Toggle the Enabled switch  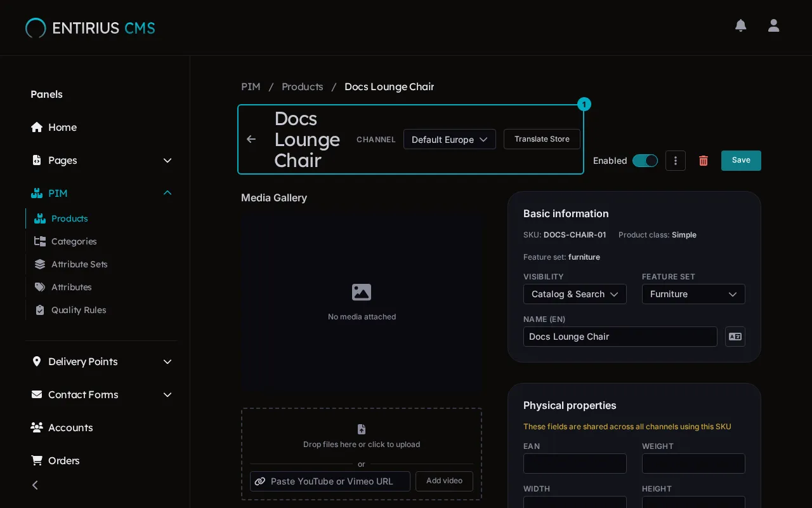(645, 161)
